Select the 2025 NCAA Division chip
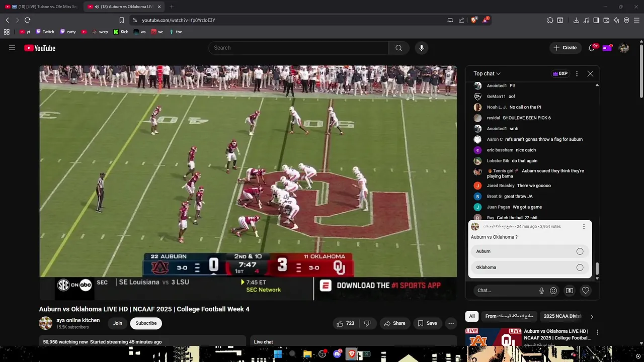Image resolution: width=644 pixels, height=362 pixels. pos(562,316)
